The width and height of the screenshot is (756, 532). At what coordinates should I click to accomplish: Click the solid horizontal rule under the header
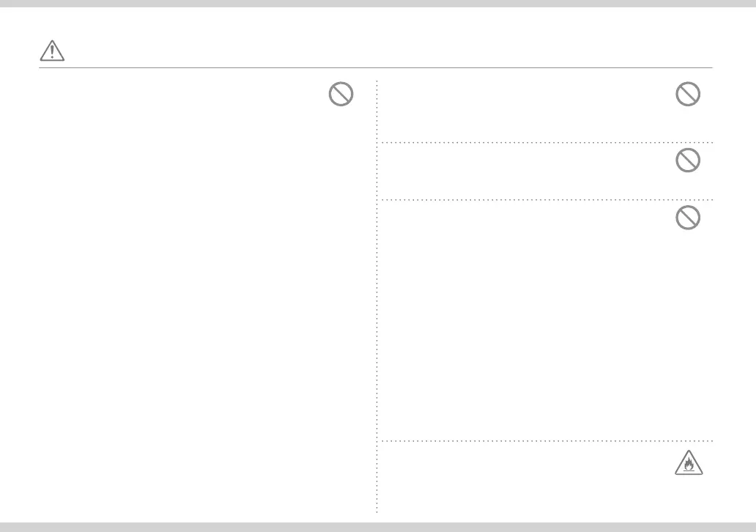coord(376,68)
